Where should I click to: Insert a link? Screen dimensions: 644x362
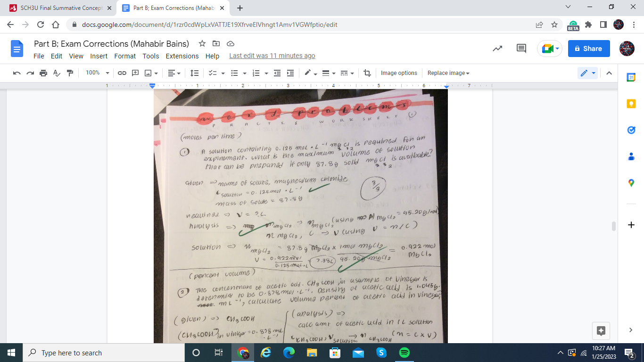(122, 73)
